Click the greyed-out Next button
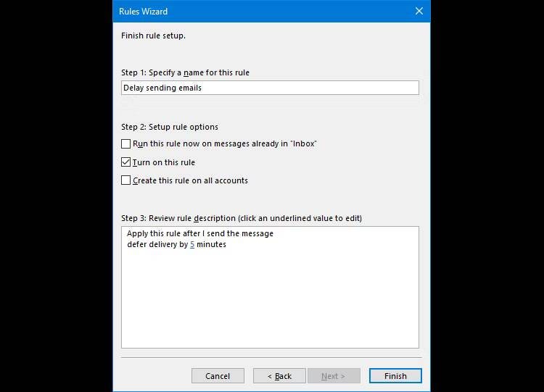This screenshot has width=544, height=392. pyautogui.click(x=334, y=376)
